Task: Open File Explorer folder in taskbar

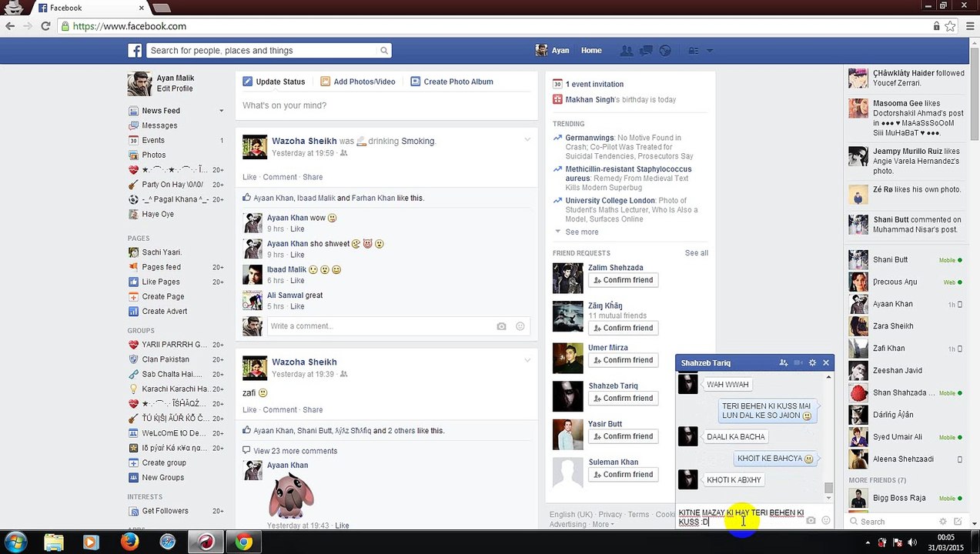Action: [54, 542]
